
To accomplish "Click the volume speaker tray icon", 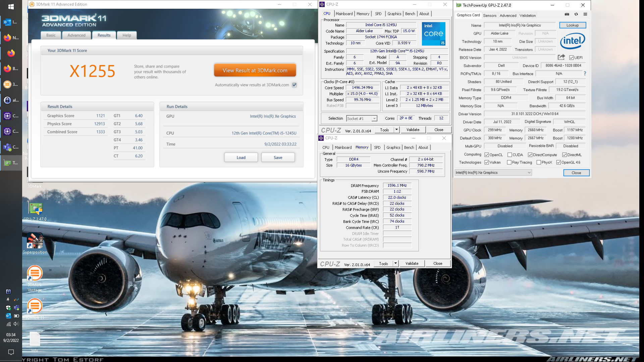I will 16,324.
